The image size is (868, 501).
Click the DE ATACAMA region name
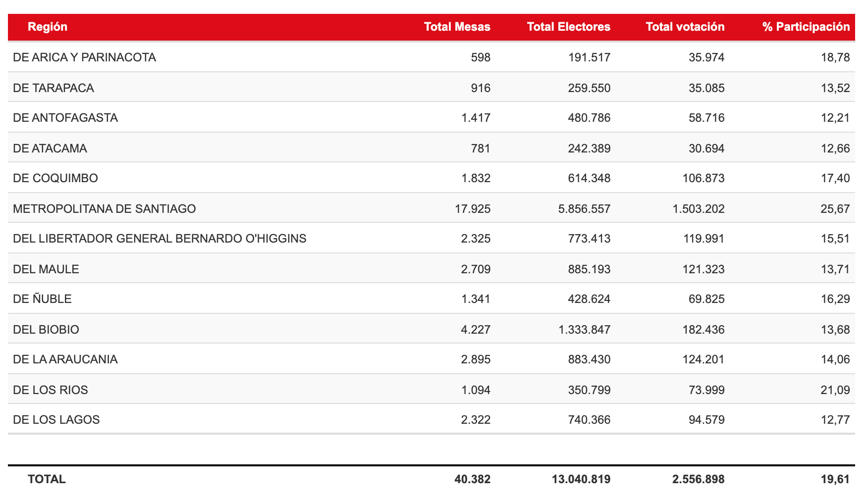(50, 149)
